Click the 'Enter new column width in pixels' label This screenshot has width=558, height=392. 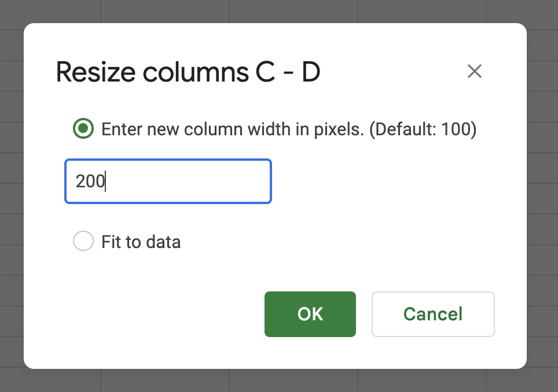233,129
